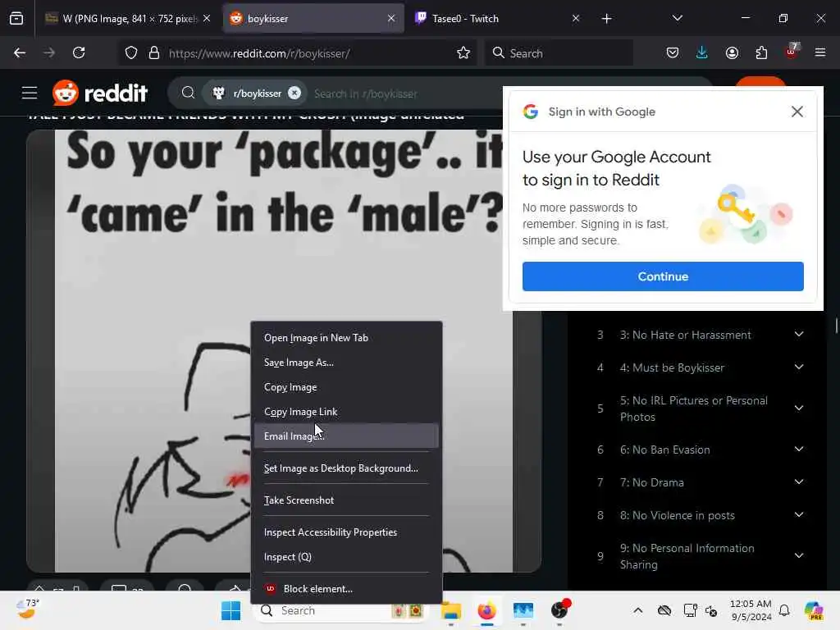
Task: Click Continue to sign in with Google
Action: pyautogui.click(x=663, y=276)
